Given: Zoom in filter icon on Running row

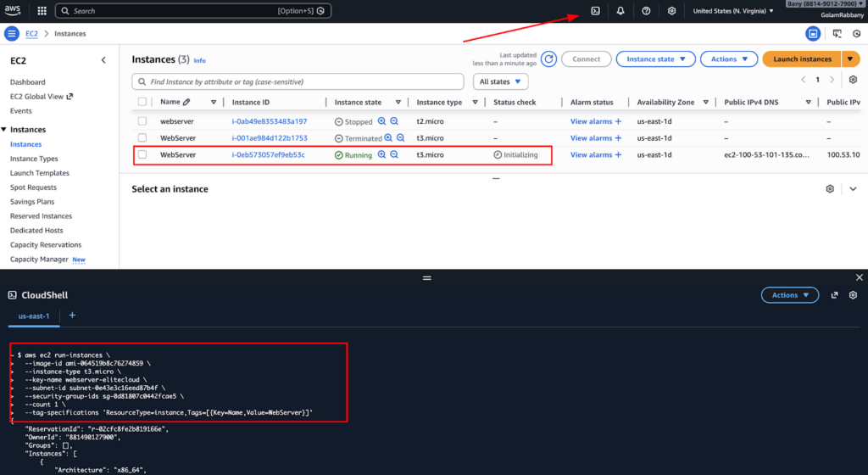Looking at the screenshot, I should [381, 154].
